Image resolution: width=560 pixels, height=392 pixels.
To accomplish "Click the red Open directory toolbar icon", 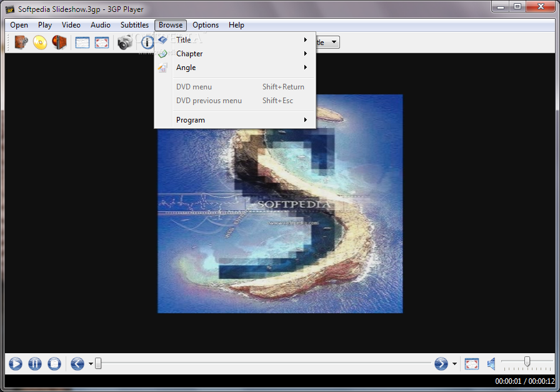I will click(59, 42).
